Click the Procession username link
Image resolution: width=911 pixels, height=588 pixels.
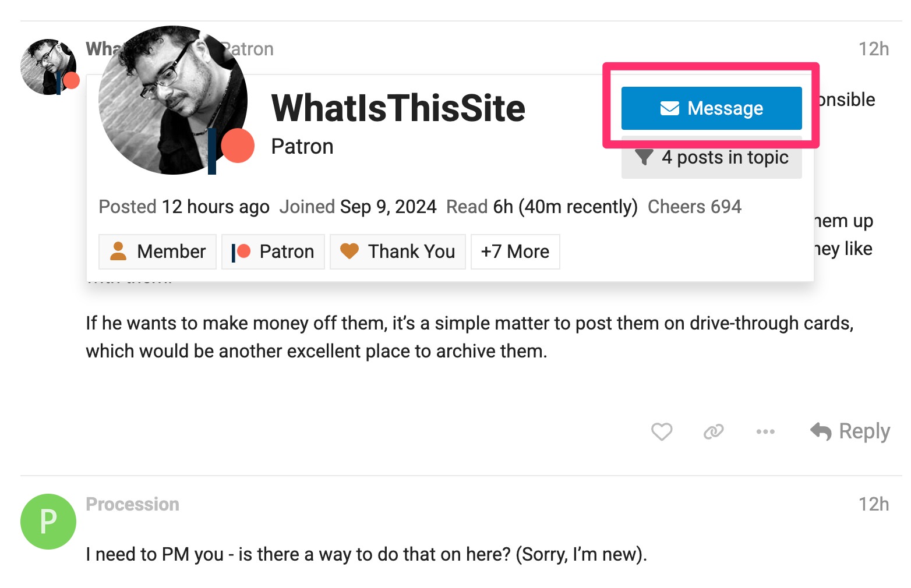pos(132,504)
